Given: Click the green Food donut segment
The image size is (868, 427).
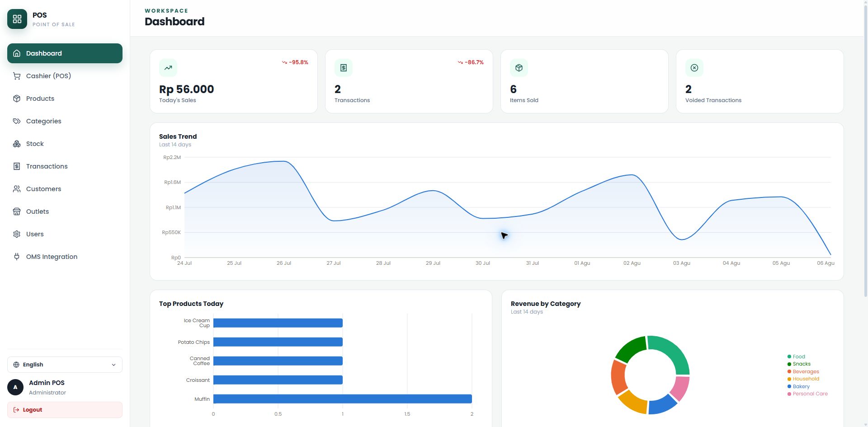Looking at the screenshot, I should pyautogui.click(x=674, y=351).
